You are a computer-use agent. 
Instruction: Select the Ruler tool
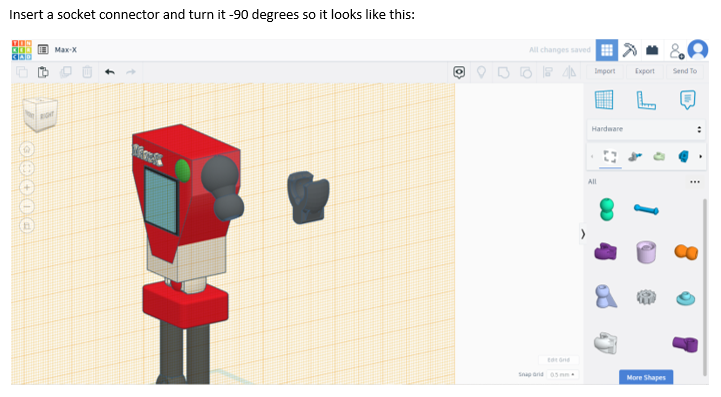[646, 100]
